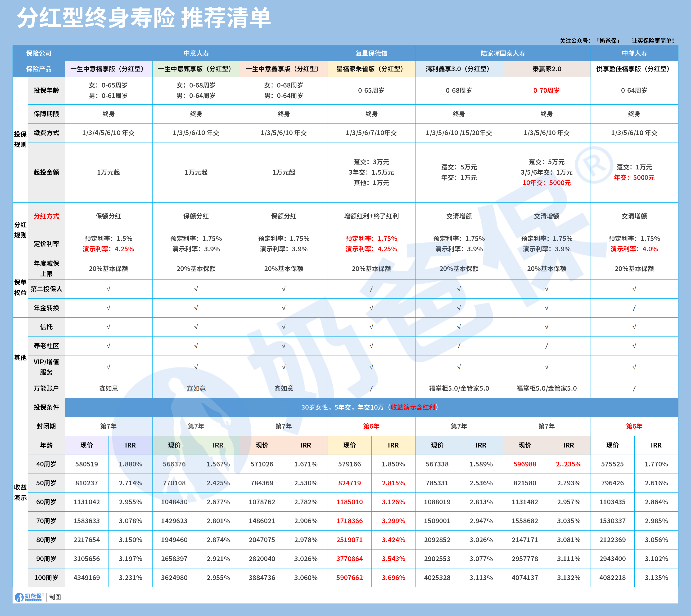Click the 陆家嘴国泰人寿 header cell

coord(503,53)
